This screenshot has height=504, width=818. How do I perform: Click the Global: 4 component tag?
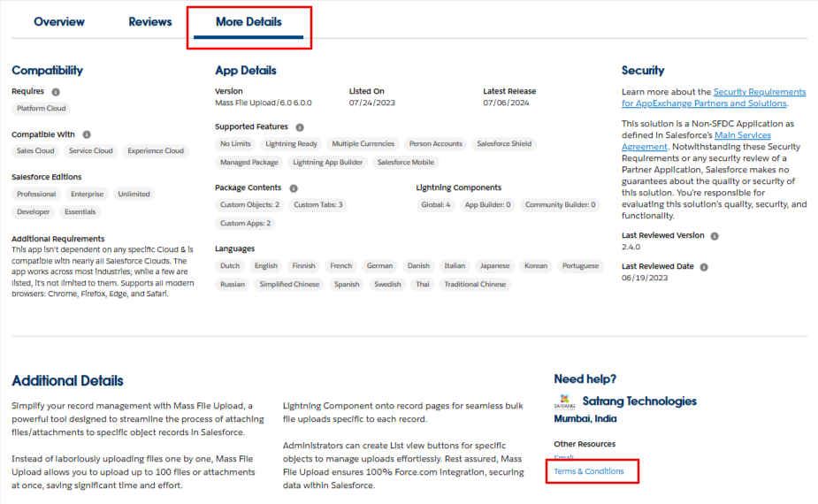(436, 205)
